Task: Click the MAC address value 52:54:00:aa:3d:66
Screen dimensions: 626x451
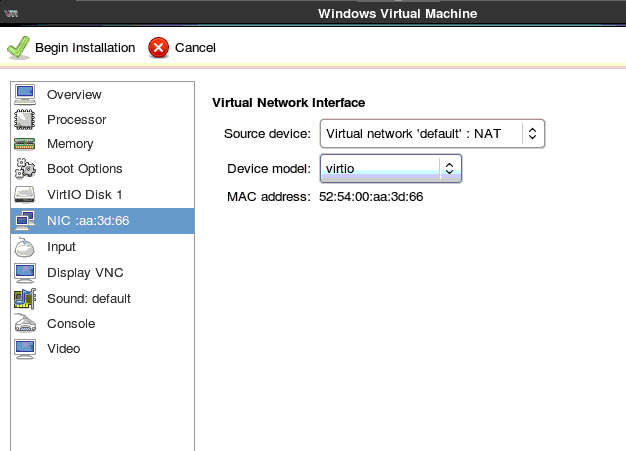Action: [x=371, y=196]
